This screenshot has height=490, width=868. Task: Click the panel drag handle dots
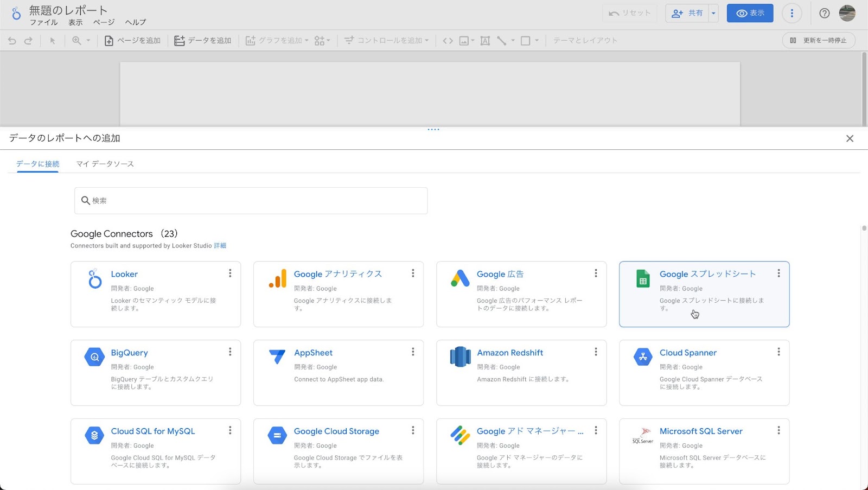(x=433, y=130)
